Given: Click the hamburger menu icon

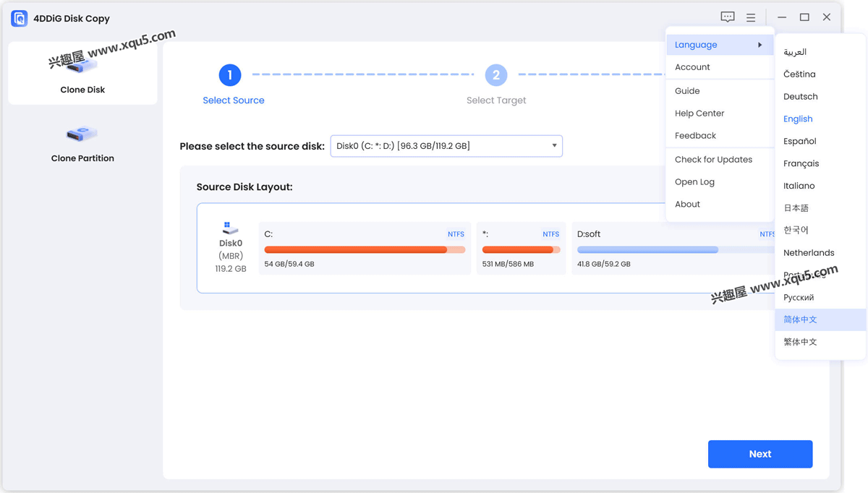Looking at the screenshot, I should pyautogui.click(x=751, y=17).
